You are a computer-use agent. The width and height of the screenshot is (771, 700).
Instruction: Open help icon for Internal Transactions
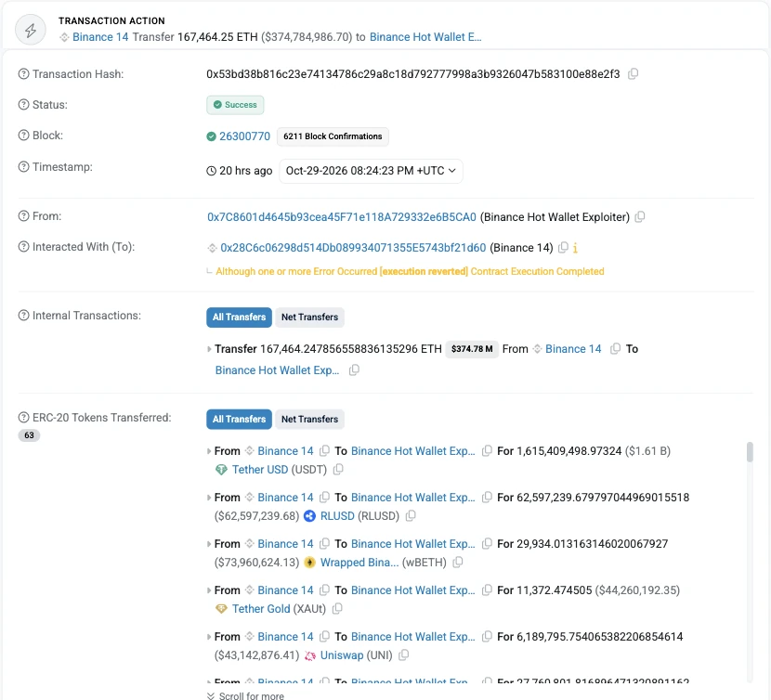coord(23,316)
